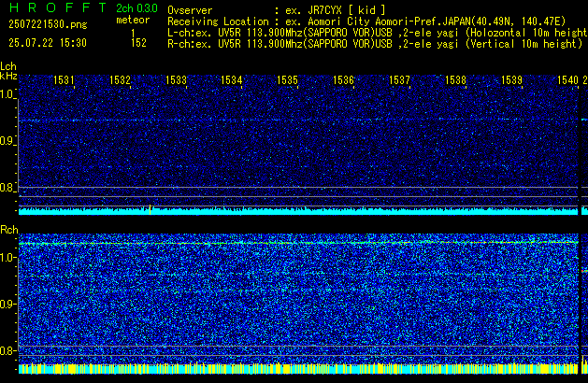588x383 pixels.
Task: Click the 1536 time marker
Action: 343,80
